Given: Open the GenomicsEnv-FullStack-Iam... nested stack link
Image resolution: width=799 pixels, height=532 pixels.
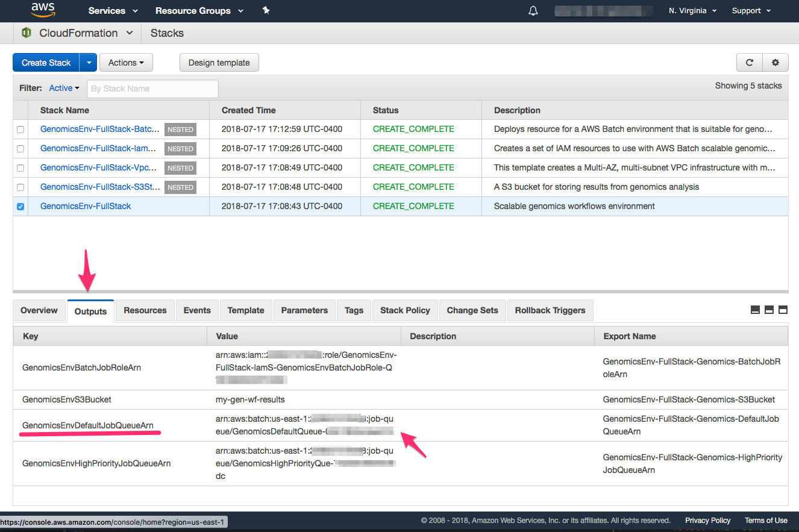Looking at the screenshot, I should [x=98, y=148].
